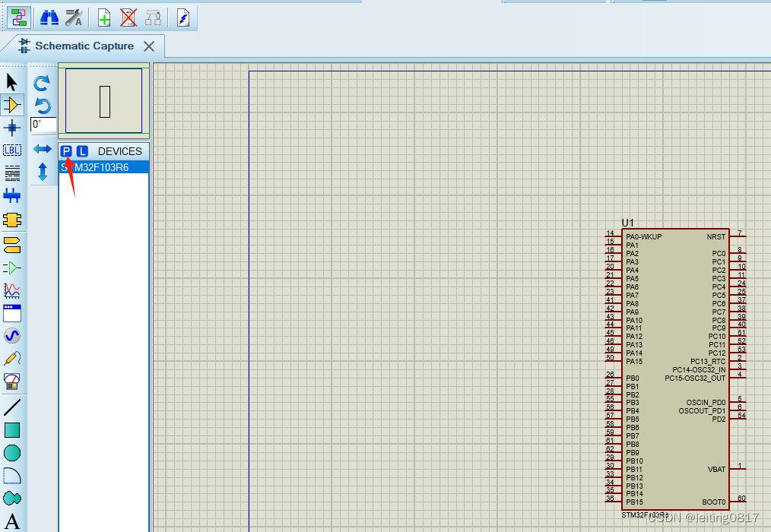Click the BOOT0 pin label

(713, 502)
